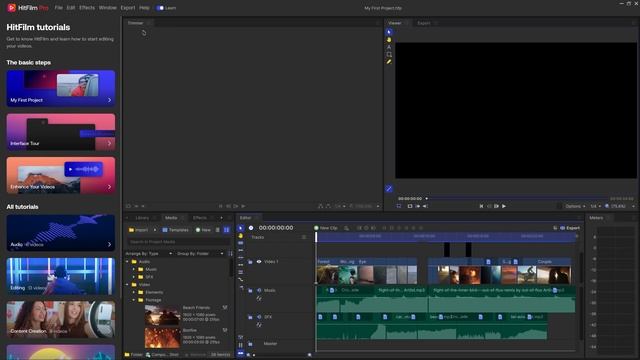Viewport: 640px width, 360px height.
Task: Open the Group By Folder dropdown
Action: [x=200, y=253]
